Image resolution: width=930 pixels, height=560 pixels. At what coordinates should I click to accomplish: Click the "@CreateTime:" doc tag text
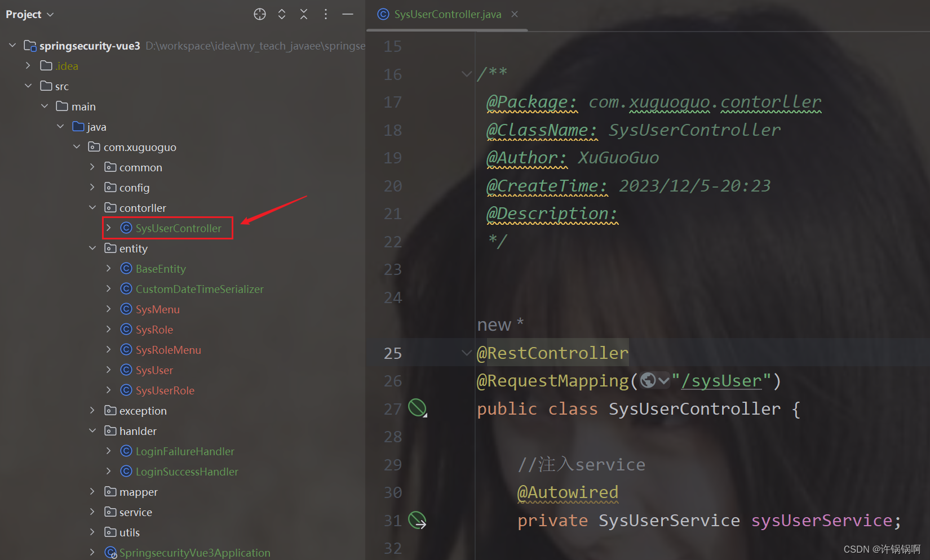pyautogui.click(x=547, y=185)
